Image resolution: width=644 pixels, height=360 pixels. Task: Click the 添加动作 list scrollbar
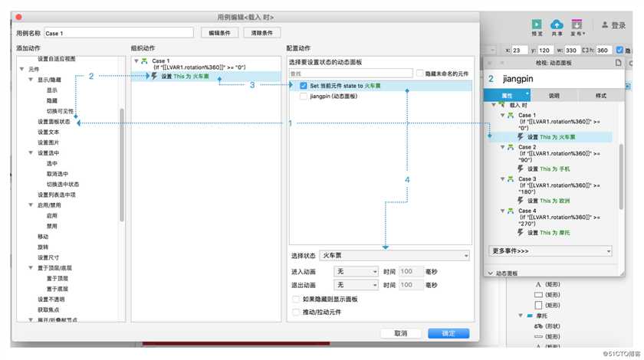tap(122, 165)
